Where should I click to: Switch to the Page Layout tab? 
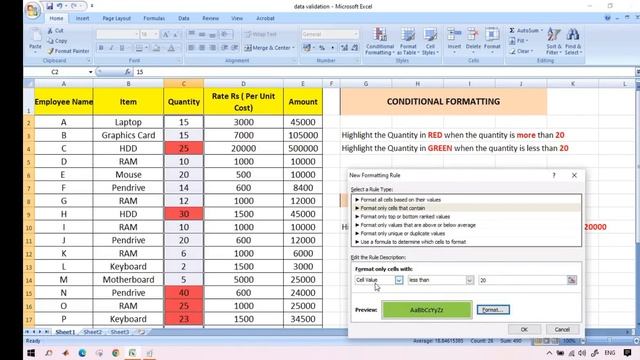pos(117,18)
